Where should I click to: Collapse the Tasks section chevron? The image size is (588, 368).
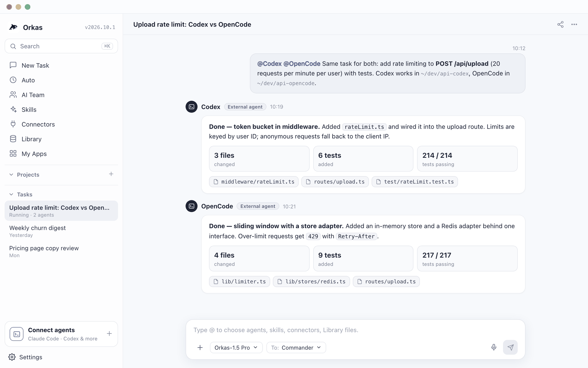pos(11,194)
